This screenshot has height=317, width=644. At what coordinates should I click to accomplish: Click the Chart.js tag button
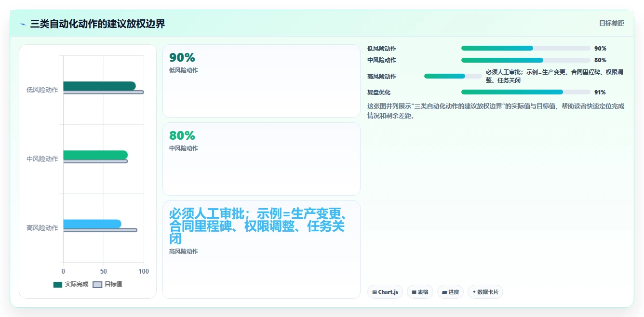[x=385, y=292]
